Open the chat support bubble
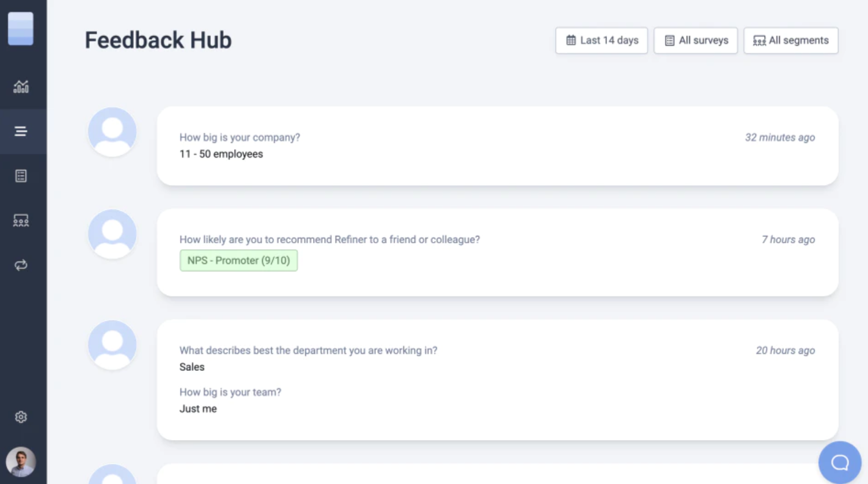Image resolution: width=868 pixels, height=484 pixels. pos(839,462)
